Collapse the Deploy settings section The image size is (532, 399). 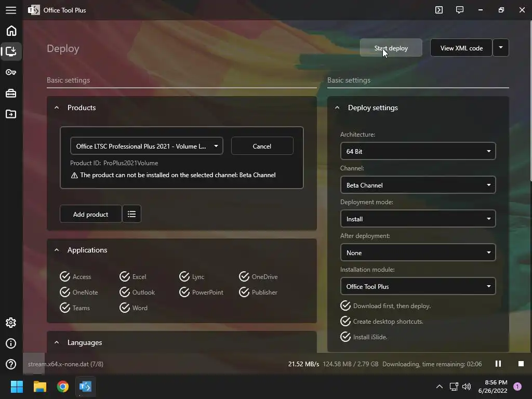pos(337,108)
